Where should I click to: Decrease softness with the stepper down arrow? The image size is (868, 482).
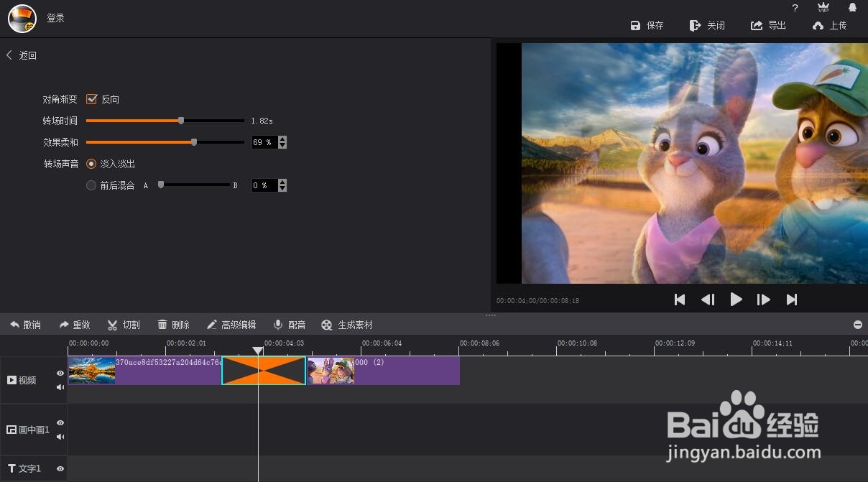[x=282, y=146]
